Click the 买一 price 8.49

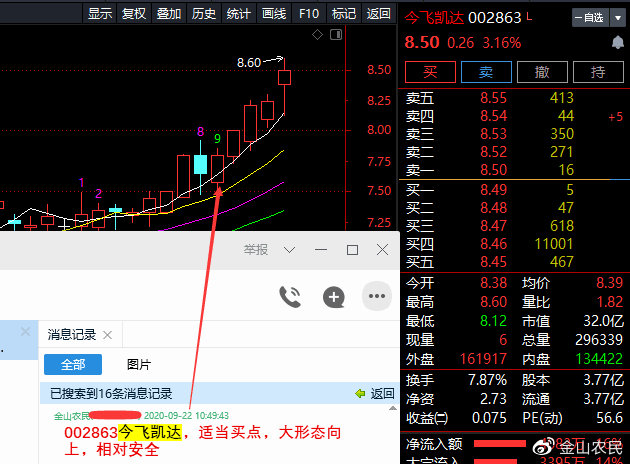pos(493,190)
